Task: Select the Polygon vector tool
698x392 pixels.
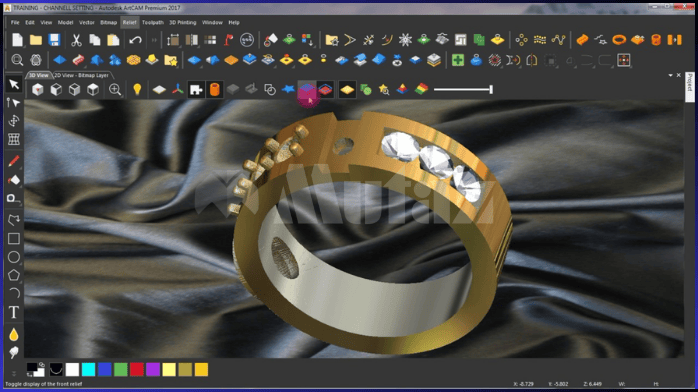Action: [x=14, y=275]
